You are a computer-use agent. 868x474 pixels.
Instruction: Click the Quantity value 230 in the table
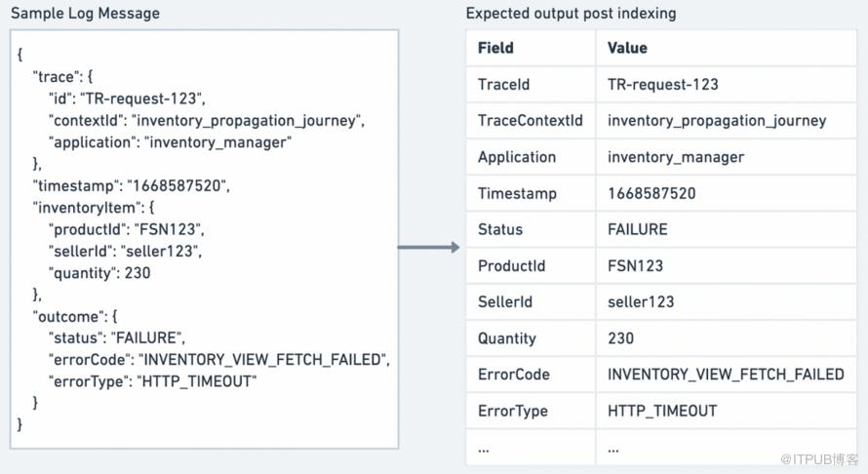tap(620, 338)
